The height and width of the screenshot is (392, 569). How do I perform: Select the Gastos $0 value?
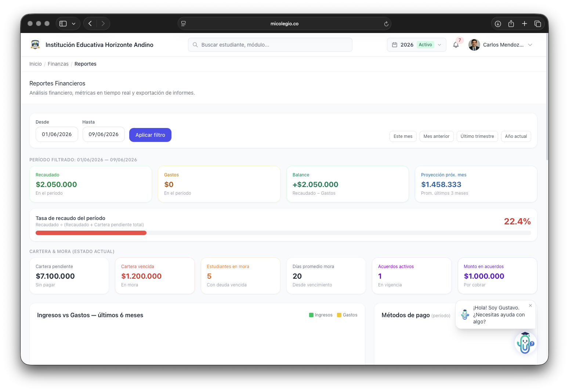169,184
